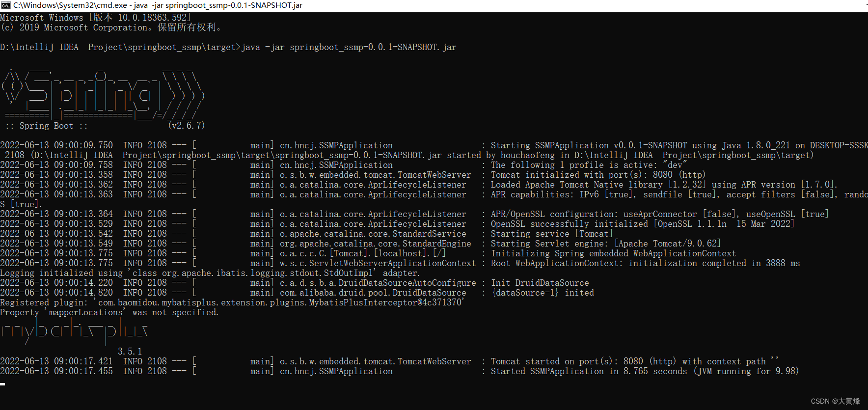Click 'Root WebApplicationContext: initialization completed in 3888 ms'
868x410 pixels.
point(645,263)
